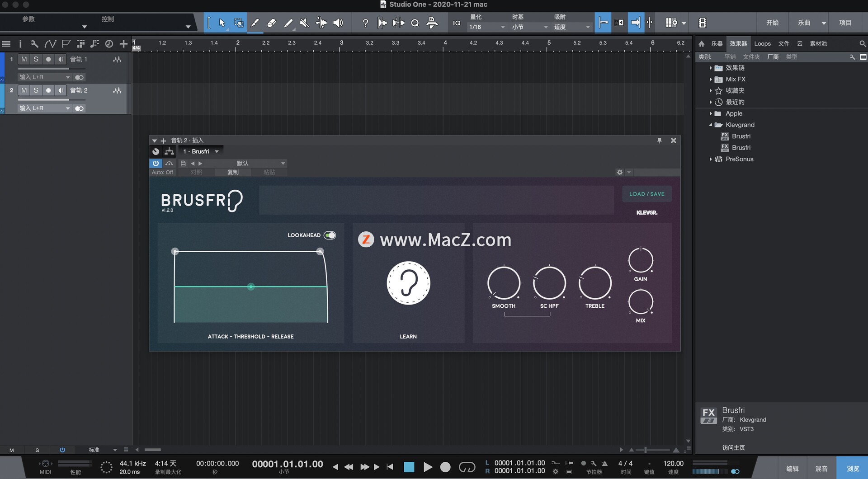
Task: Toggle the LOOKAHEAD switch
Action: tap(330, 235)
